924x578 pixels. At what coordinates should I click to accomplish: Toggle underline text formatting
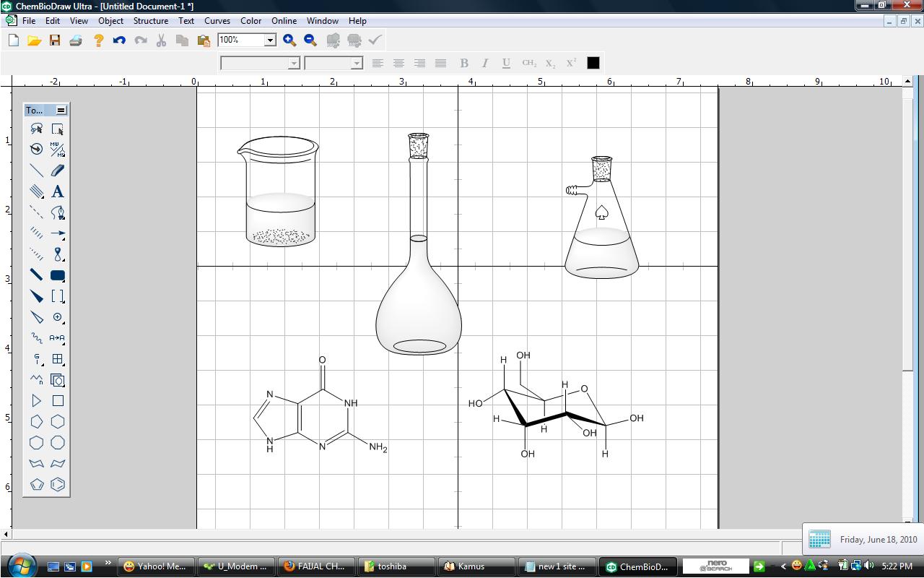(505, 63)
